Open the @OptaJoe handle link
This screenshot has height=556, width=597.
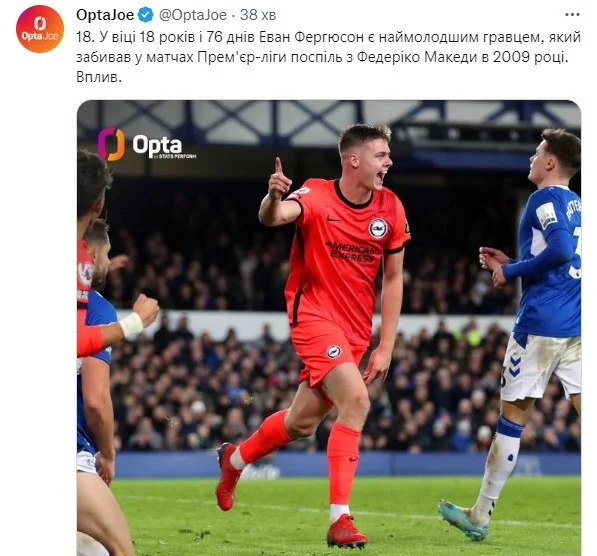pyautogui.click(x=193, y=15)
